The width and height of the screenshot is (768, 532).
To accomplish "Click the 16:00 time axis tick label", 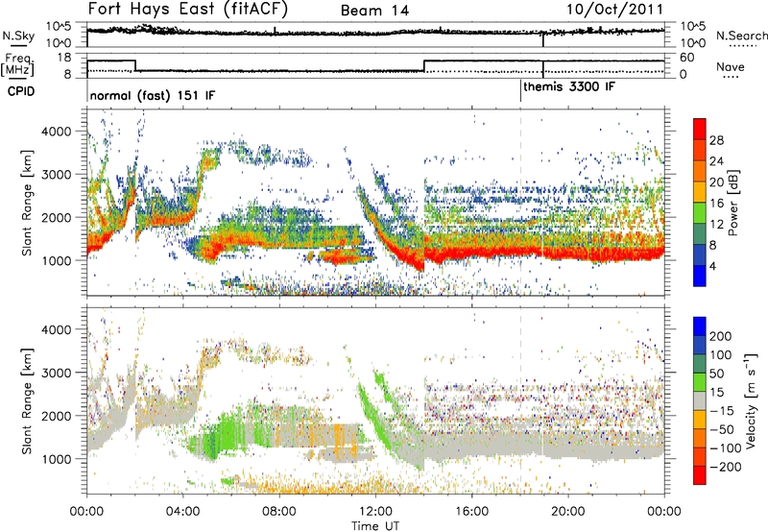I will [x=471, y=512].
